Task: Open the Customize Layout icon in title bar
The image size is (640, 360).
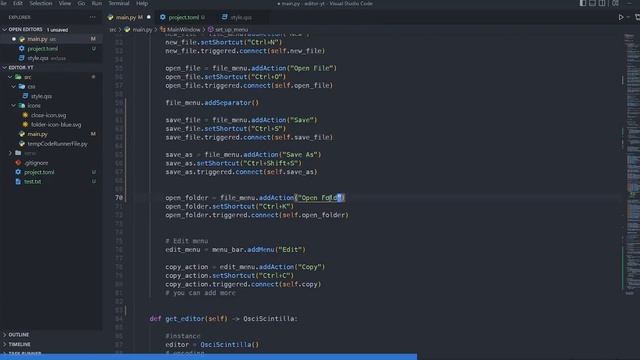Action: pyautogui.click(x=615, y=3)
